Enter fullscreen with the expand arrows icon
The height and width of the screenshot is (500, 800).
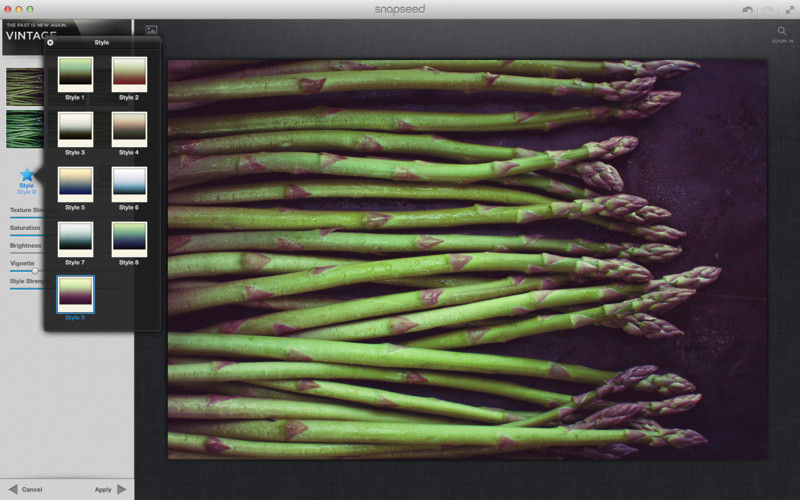pos(789,10)
